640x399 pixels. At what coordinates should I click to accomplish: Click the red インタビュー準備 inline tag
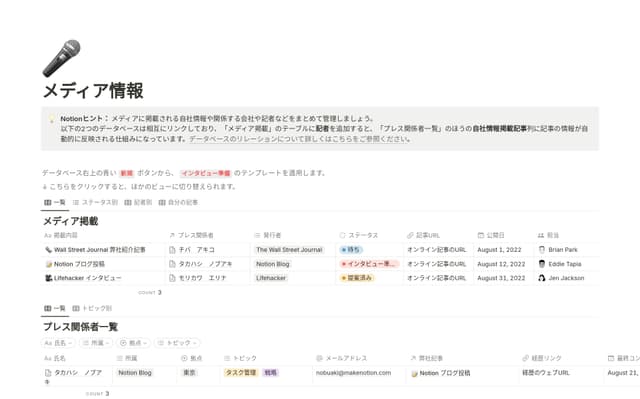206,173
